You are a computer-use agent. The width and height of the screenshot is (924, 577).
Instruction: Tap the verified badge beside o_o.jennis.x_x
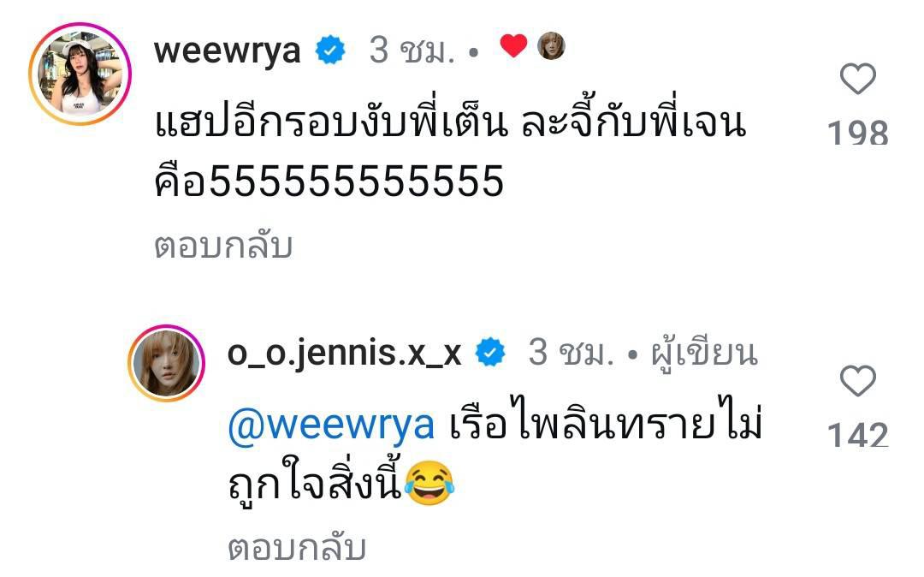coord(490,353)
